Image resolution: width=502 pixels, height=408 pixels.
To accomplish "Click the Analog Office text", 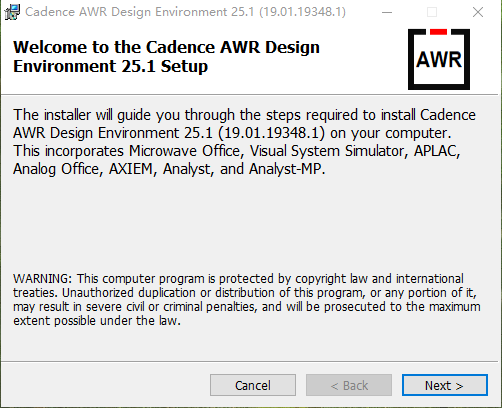I will tap(56, 169).
